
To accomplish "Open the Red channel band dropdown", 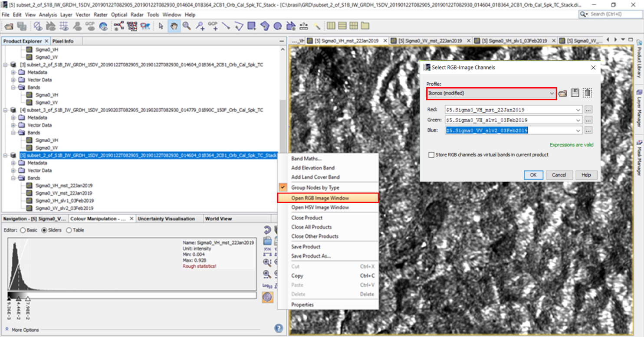I will (578, 110).
